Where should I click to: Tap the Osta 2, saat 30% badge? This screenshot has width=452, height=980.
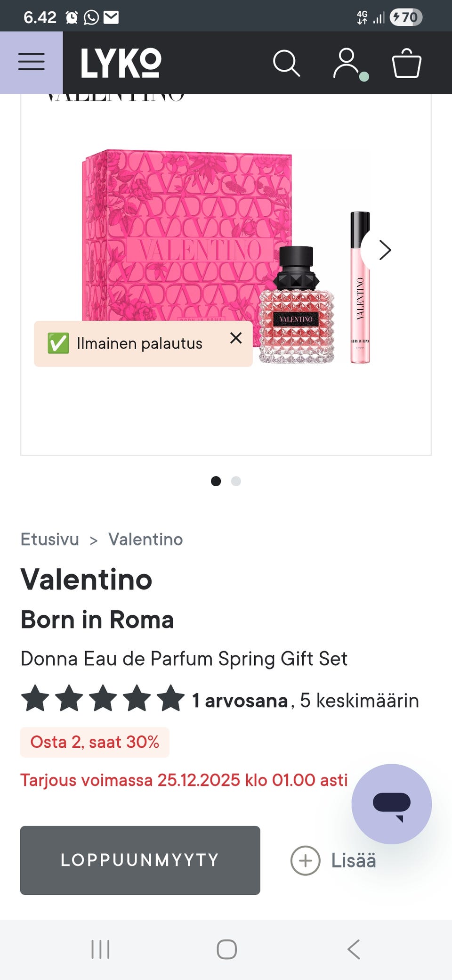coord(95,742)
